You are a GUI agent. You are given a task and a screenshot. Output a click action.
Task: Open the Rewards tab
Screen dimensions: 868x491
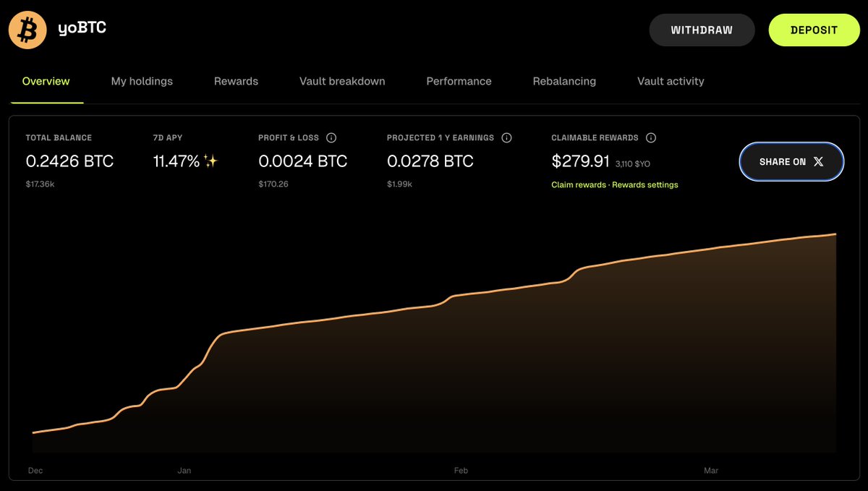click(236, 81)
